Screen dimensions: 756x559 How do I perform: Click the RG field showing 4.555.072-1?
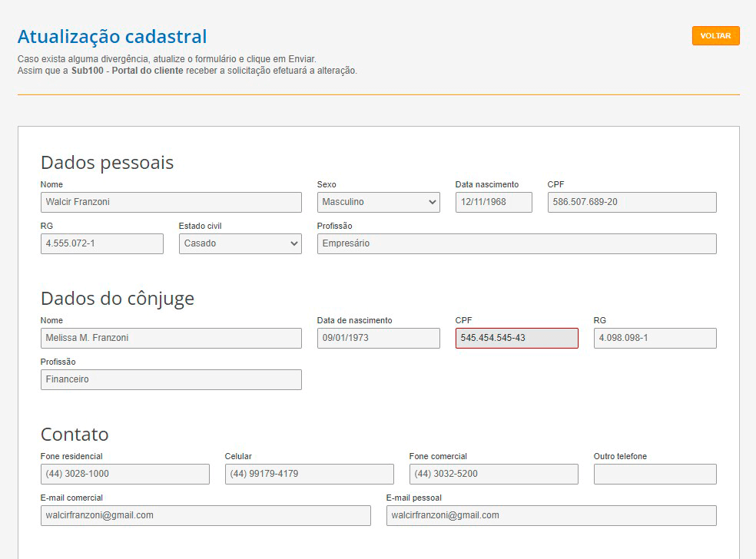pyautogui.click(x=101, y=243)
